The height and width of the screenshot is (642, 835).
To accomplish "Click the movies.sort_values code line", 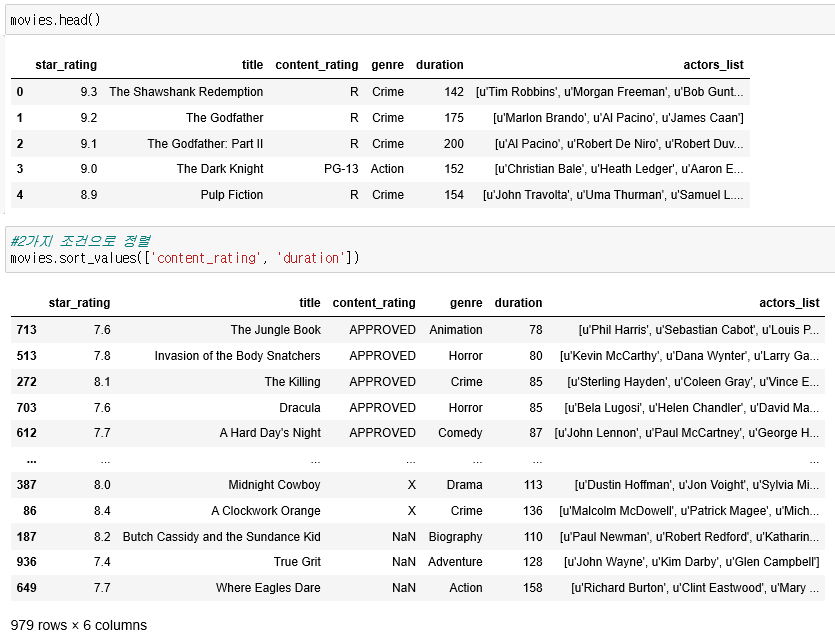I will point(185,258).
